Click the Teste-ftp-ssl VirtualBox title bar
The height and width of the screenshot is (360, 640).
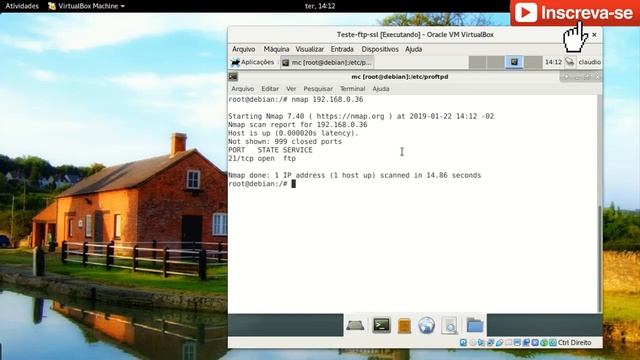415,35
